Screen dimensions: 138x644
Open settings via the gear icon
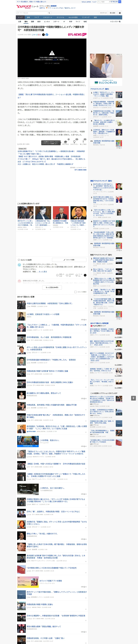coord(120,13)
